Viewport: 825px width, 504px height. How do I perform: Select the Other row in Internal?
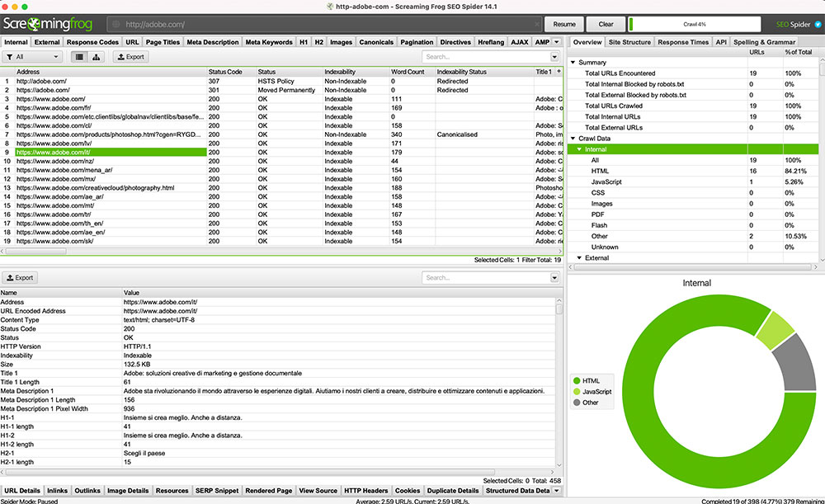point(695,236)
